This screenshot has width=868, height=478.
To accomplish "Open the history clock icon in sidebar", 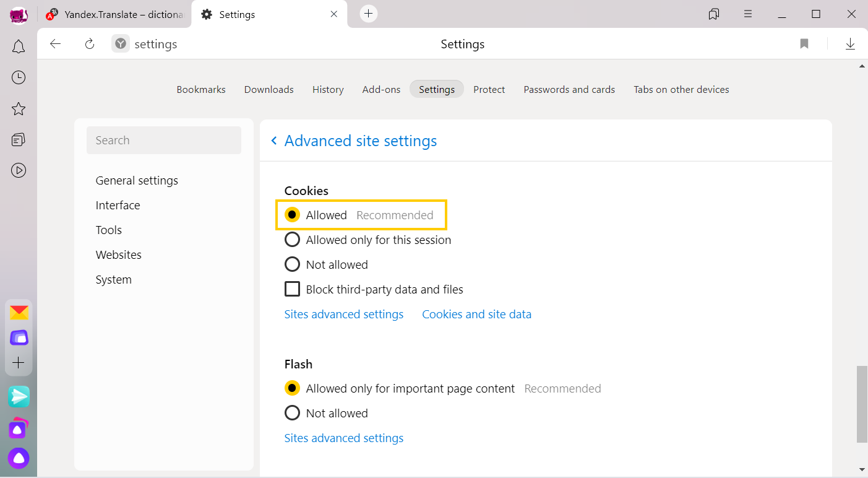I will [19, 77].
